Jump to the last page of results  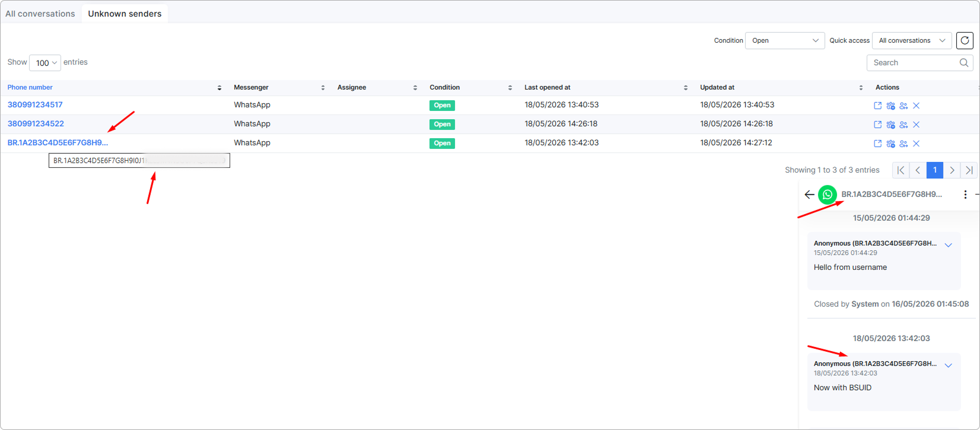969,170
